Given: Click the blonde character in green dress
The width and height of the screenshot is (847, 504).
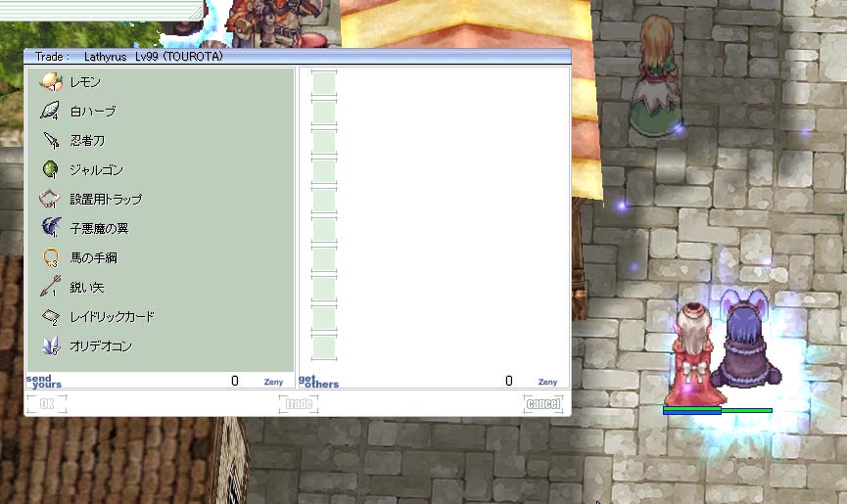Looking at the screenshot, I should (655, 75).
